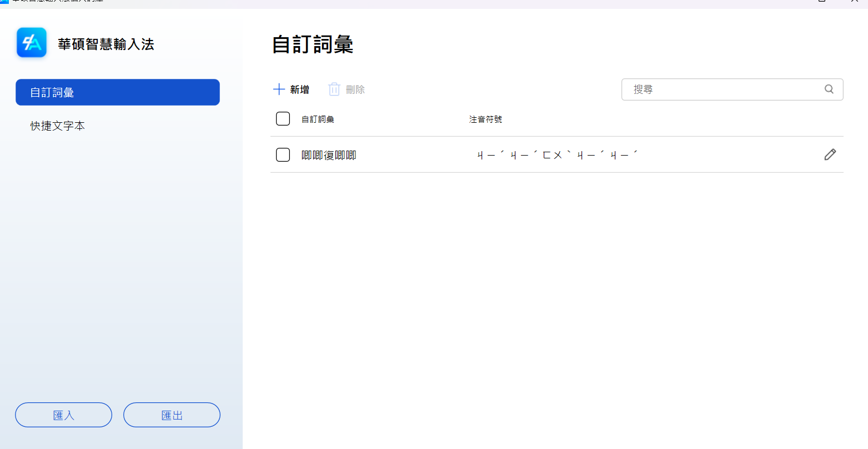
Task: Click the ASUS Smart Input app logo
Action: [32, 42]
